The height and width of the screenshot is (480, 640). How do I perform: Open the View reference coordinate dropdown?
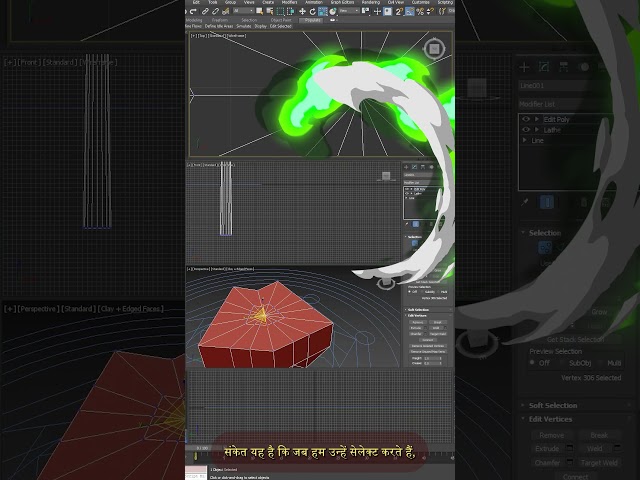pos(349,11)
